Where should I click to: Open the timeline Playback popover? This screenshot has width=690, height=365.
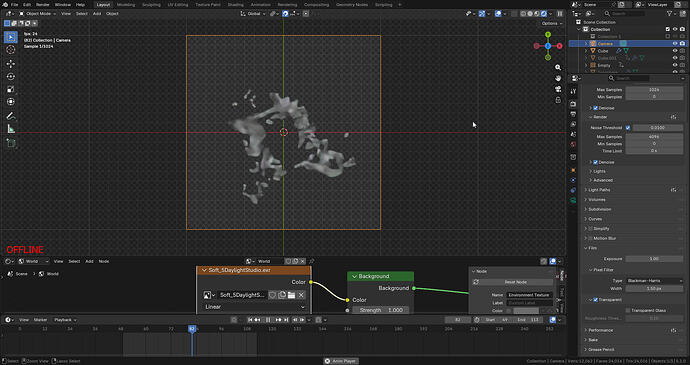[x=65, y=320]
